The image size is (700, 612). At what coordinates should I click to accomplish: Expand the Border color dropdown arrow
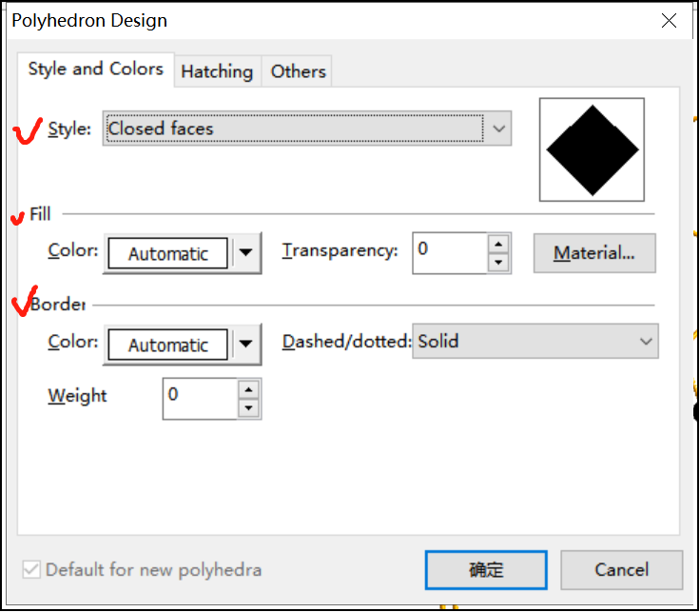tap(246, 345)
